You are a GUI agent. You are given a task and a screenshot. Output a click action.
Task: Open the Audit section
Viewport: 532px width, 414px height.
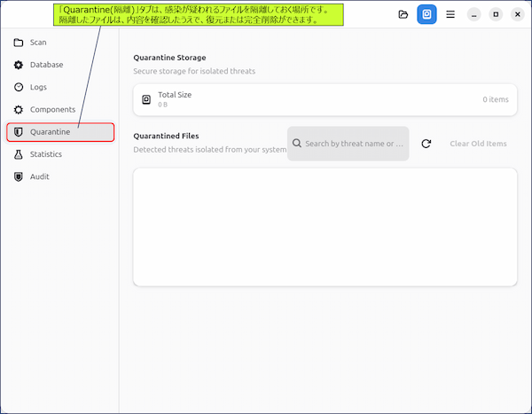point(60,176)
